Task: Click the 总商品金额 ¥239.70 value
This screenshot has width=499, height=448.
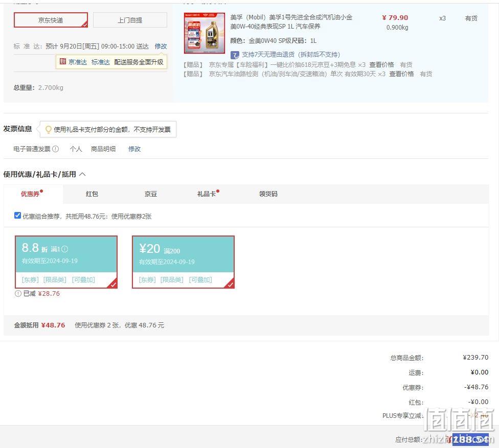Action: (475, 358)
